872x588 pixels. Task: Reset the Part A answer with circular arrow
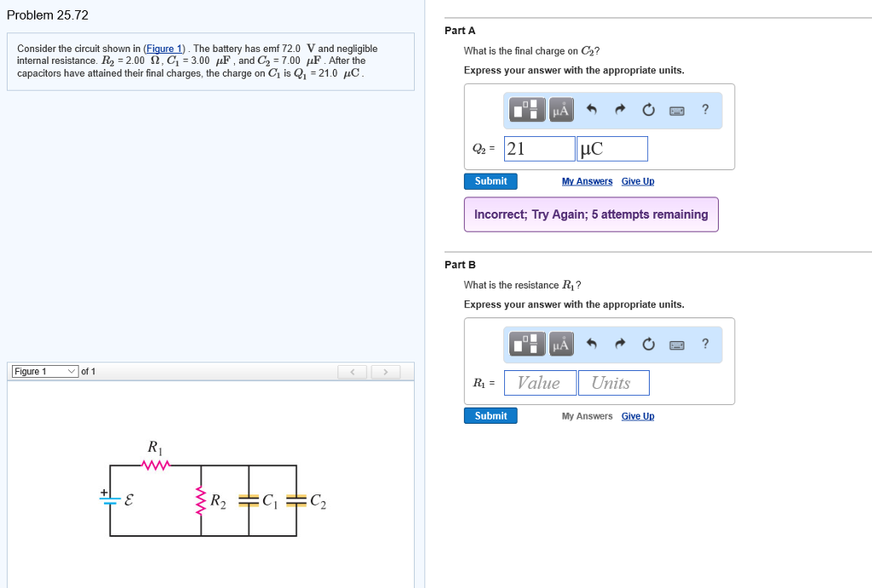coord(648,109)
